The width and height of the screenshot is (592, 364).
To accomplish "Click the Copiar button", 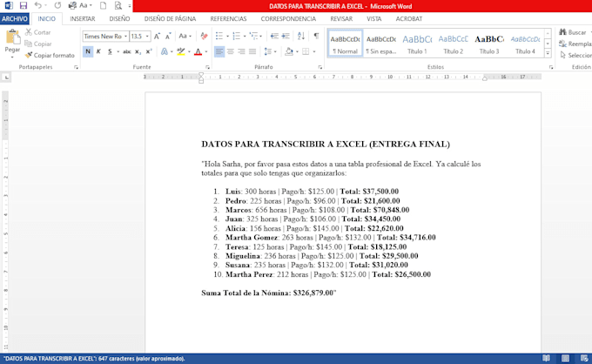I will (x=37, y=44).
